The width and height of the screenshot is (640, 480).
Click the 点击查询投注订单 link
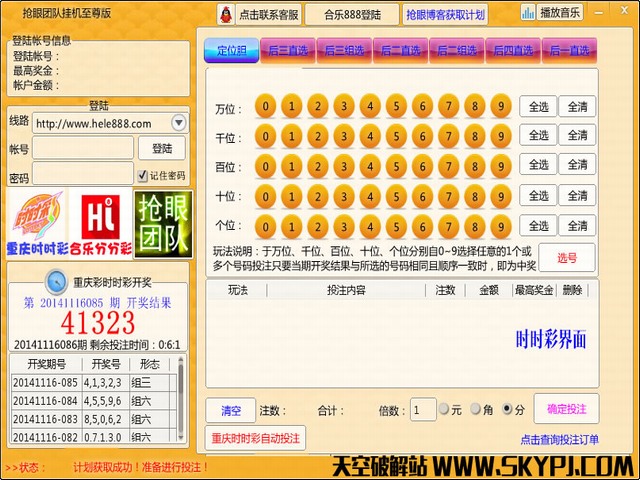558,439
